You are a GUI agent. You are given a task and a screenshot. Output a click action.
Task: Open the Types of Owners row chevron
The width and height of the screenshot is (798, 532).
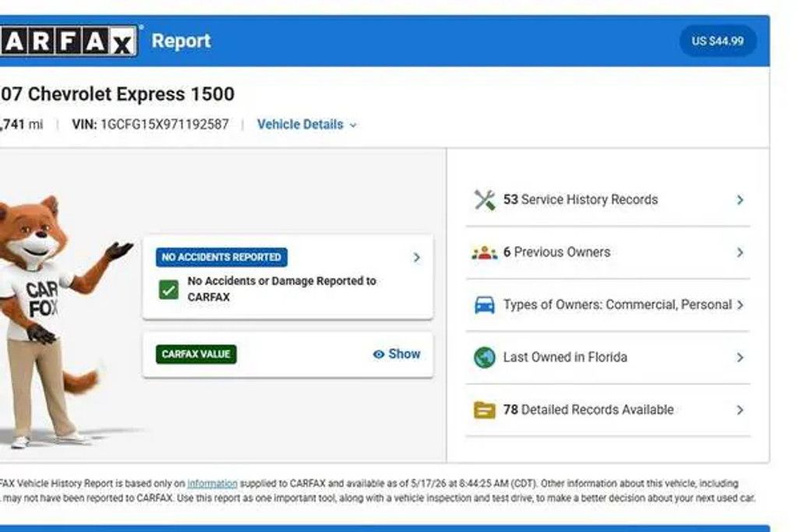tap(740, 305)
